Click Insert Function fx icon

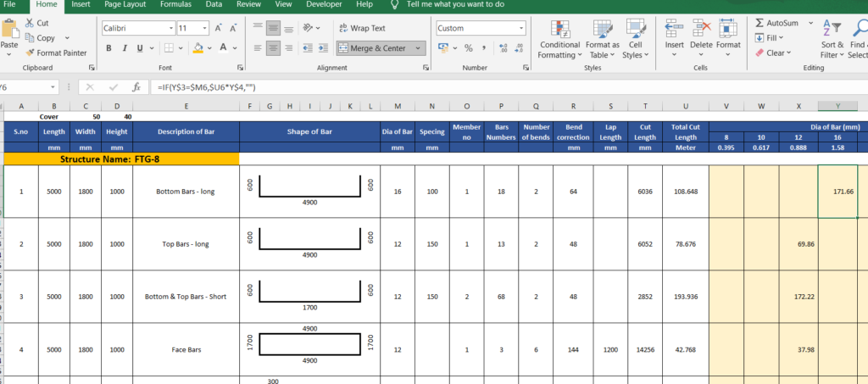[136, 87]
